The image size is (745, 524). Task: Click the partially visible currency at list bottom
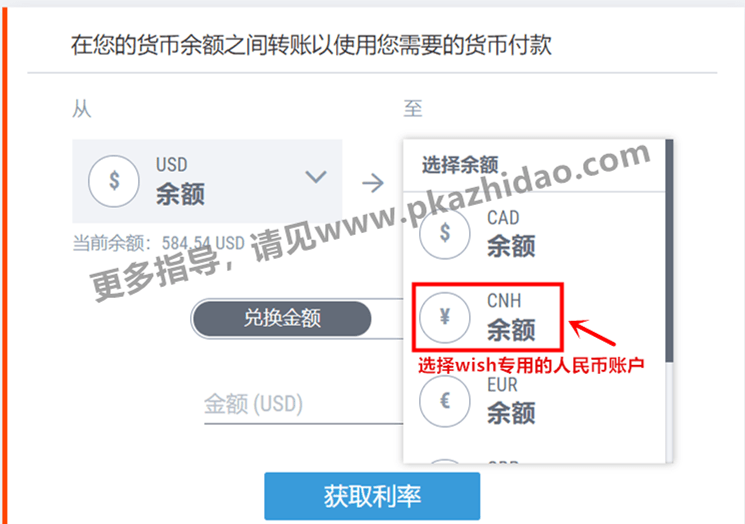click(534, 460)
